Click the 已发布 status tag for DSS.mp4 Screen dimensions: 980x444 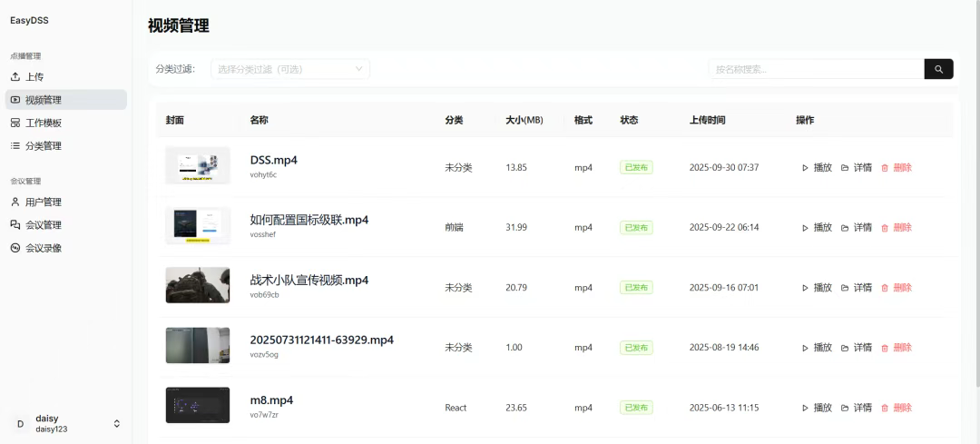click(636, 168)
